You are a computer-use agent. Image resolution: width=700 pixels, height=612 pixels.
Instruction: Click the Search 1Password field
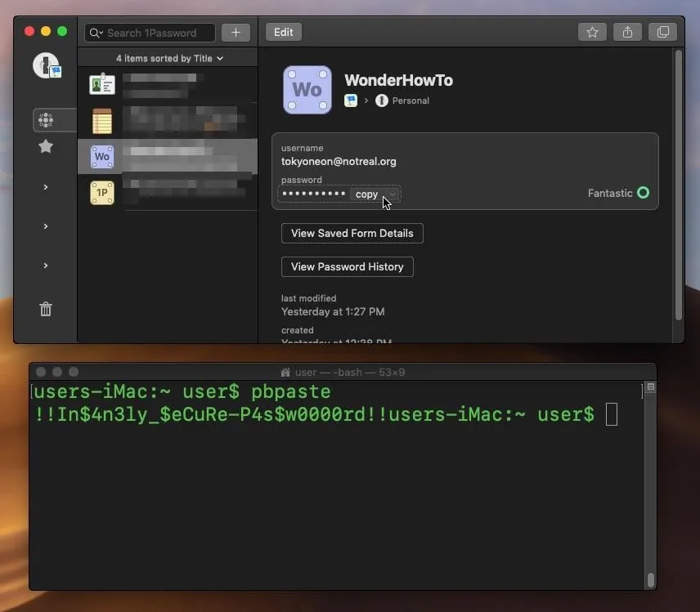pos(150,33)
